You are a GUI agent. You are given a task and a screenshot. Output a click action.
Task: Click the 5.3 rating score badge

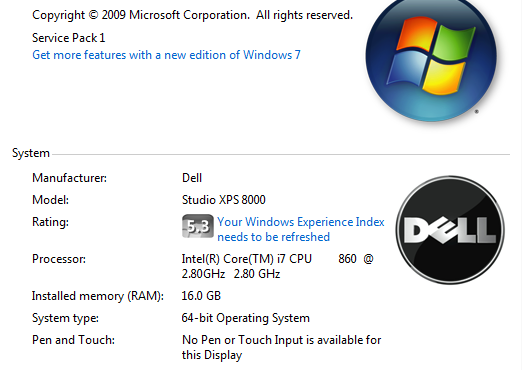point(198,226)
